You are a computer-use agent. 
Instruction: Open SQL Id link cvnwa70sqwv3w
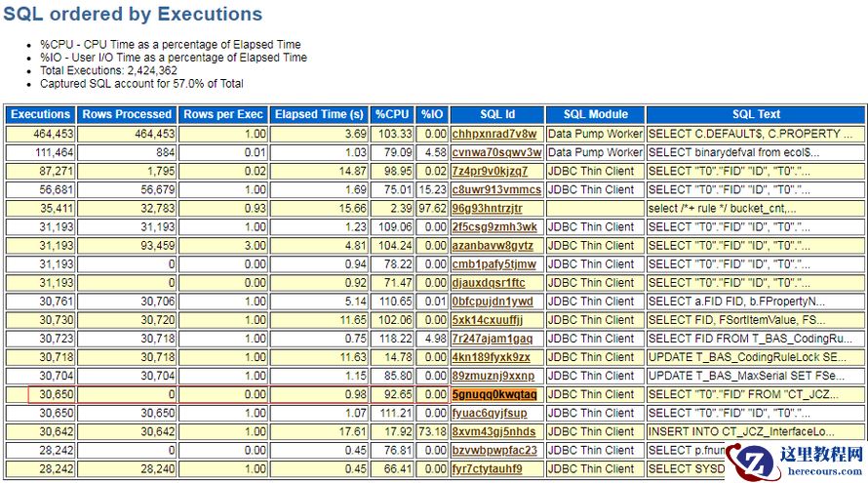pos(496,152)
